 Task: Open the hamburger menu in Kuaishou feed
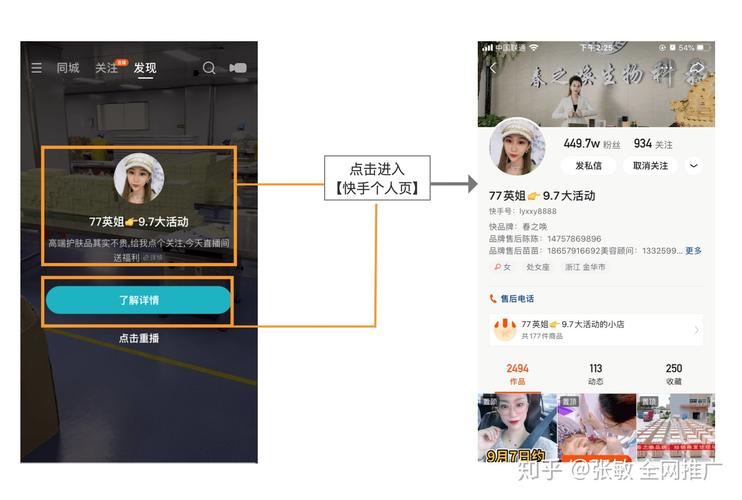[36, 68]
